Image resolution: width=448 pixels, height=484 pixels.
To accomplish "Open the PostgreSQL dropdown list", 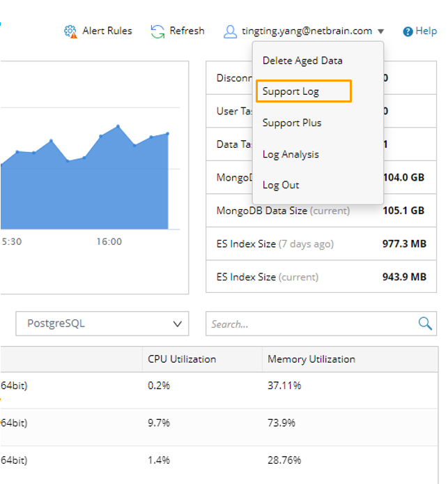I will pos(102,324).
